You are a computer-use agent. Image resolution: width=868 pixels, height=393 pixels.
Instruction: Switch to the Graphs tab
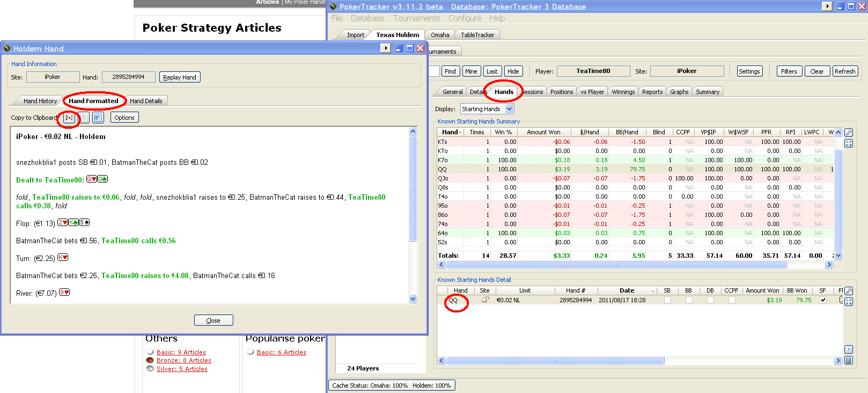[x=679, y=92]
